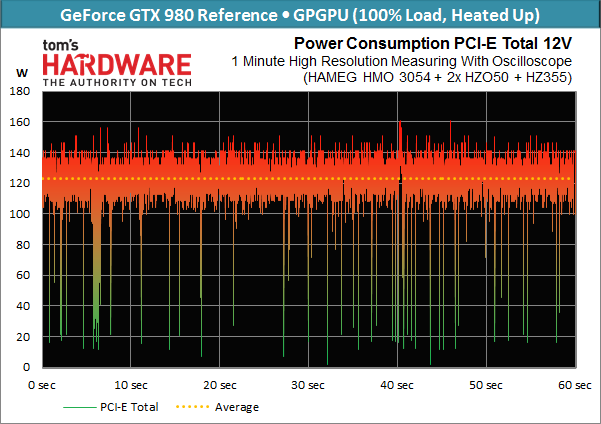Click the '140' y-axis label
This screenshot has width=601, height=424.
[20, 153]
